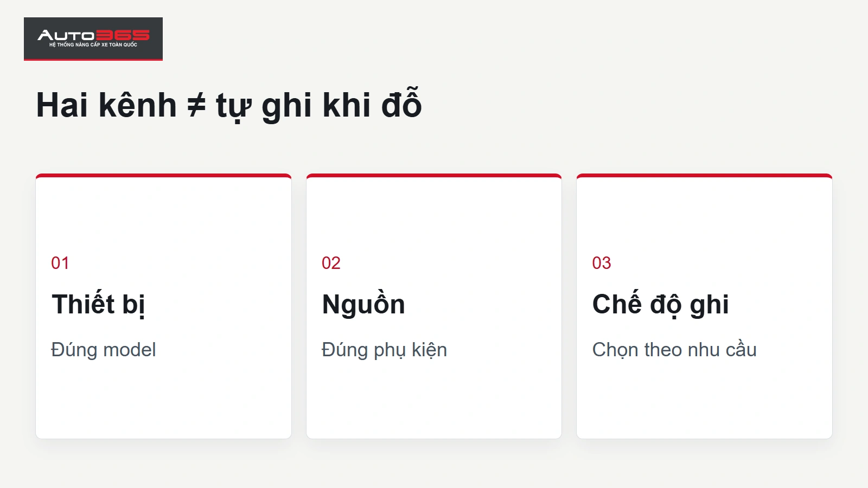Image resolution: width=868 pixels, height=488 pixels.
Task: Click the logo tagline 'Hệ thống nâng cấp xe toàn quốc'
Action: [x=93, y=45]
